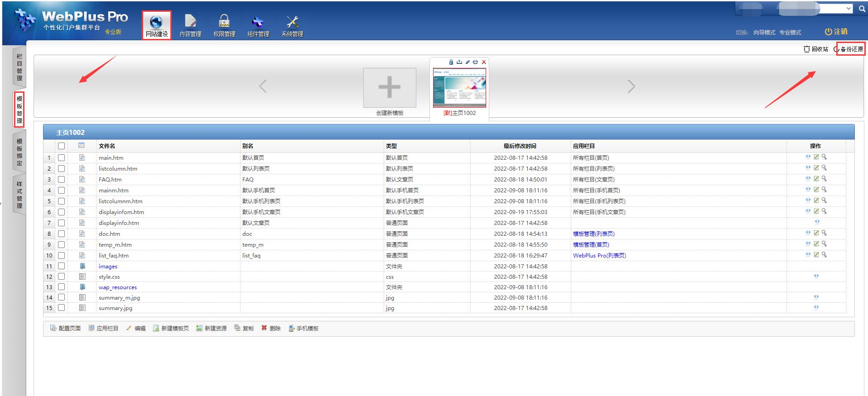
Task: Open the images folder link
Action: [x=108, y=267]
